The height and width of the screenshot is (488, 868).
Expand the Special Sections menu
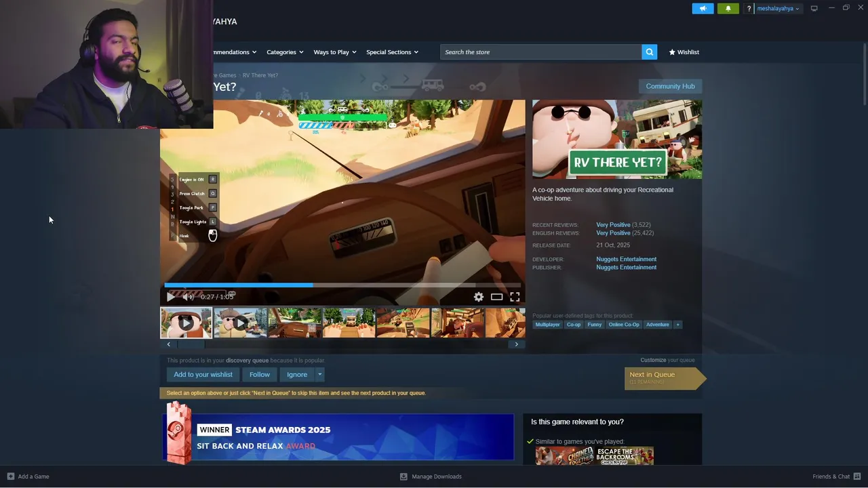coord(392,52)
